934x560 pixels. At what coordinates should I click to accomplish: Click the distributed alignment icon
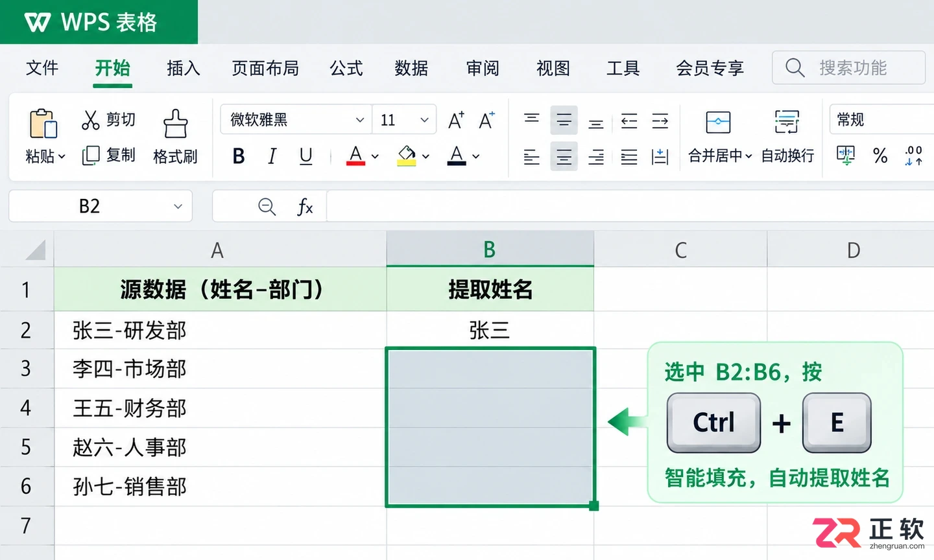pos(660,157)
